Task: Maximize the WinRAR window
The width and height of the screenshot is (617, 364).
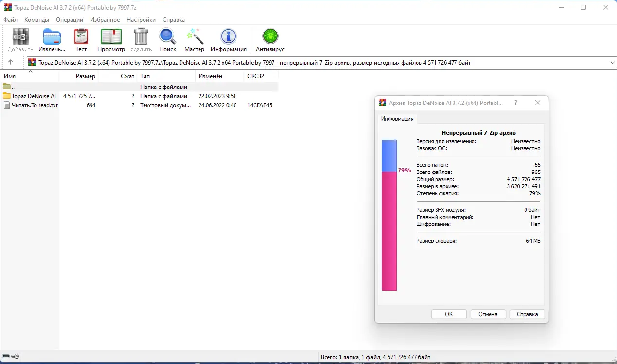Action: click(583, 7)
